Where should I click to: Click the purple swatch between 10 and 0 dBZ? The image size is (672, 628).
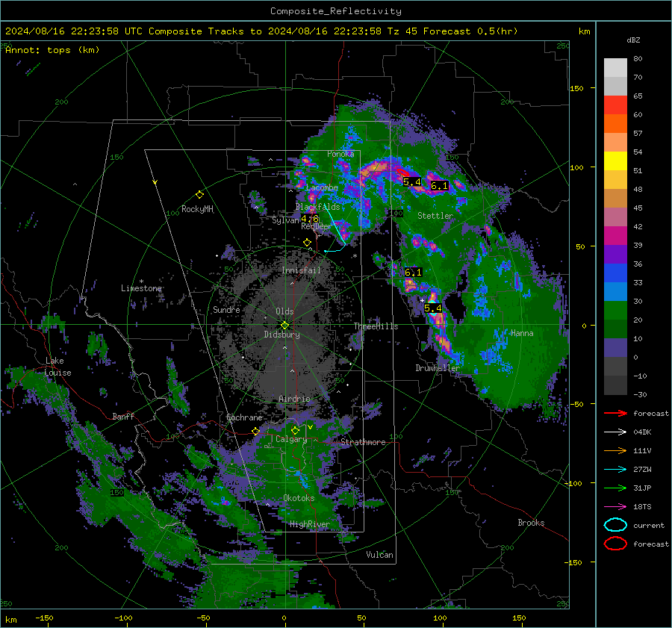(615, 348)
